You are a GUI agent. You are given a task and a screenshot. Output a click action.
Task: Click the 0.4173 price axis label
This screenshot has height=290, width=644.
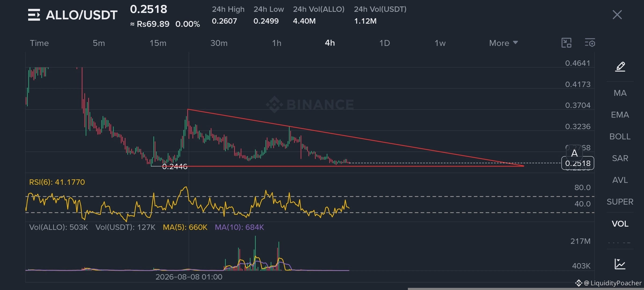[578, 85]
